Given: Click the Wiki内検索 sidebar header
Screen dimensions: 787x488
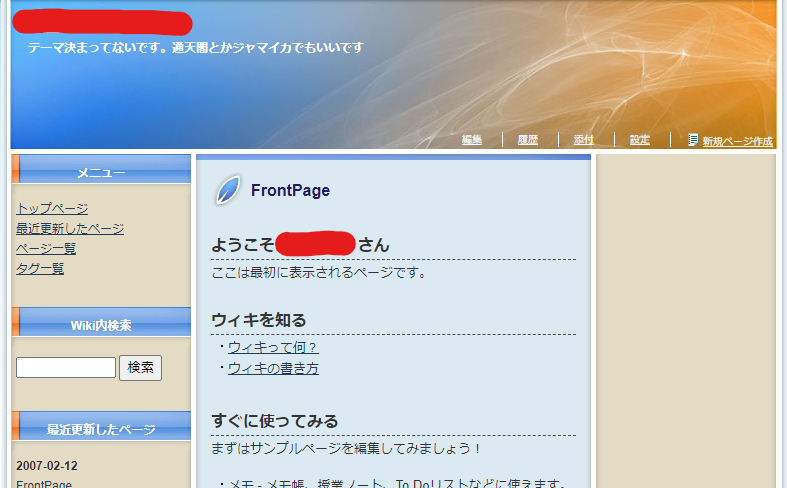Looking at the screenshot, I should [101, 325].
